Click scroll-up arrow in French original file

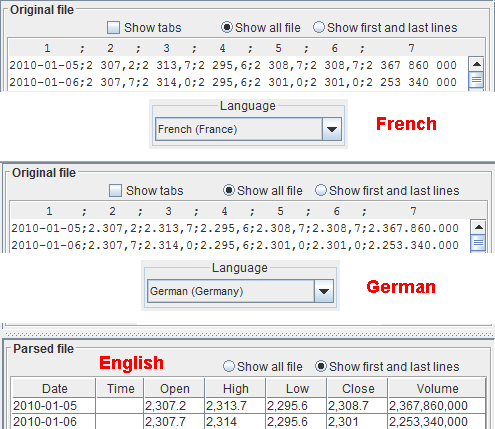pyautogui.click(x=476, y=64)
